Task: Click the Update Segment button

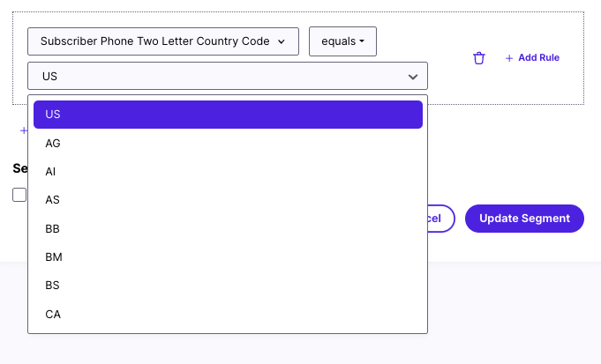Action: pyautogui.click(x=524, y=219)
